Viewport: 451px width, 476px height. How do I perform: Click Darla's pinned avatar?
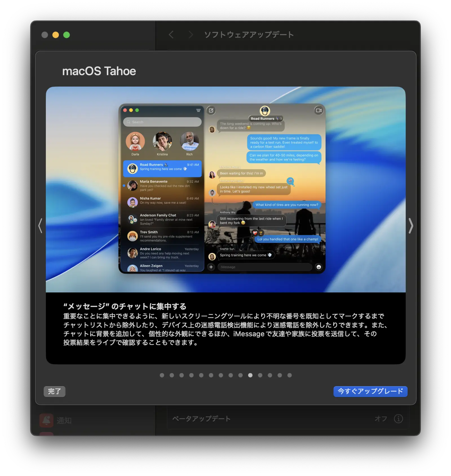click(x=135, y=141)
